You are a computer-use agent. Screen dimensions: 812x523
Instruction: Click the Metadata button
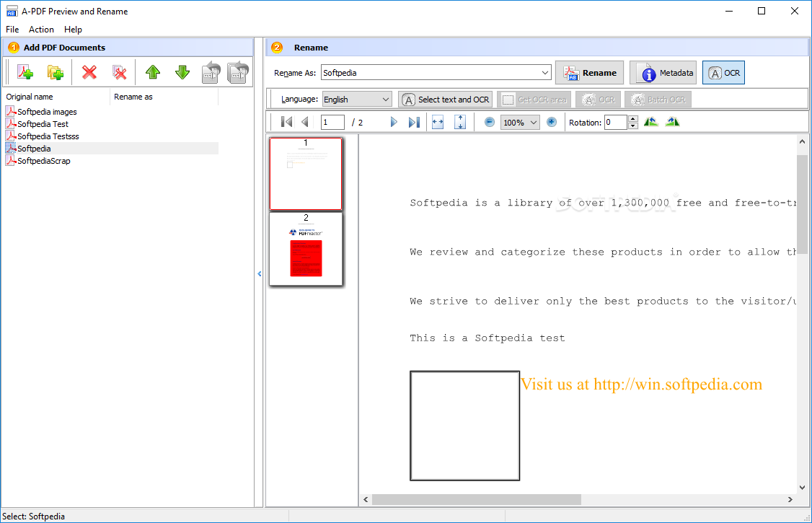tap(663, 72)
